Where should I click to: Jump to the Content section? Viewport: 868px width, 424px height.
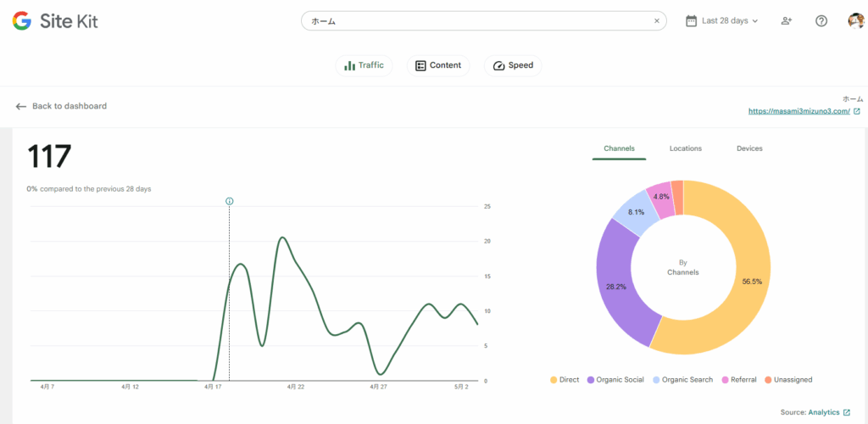(438, 65)
